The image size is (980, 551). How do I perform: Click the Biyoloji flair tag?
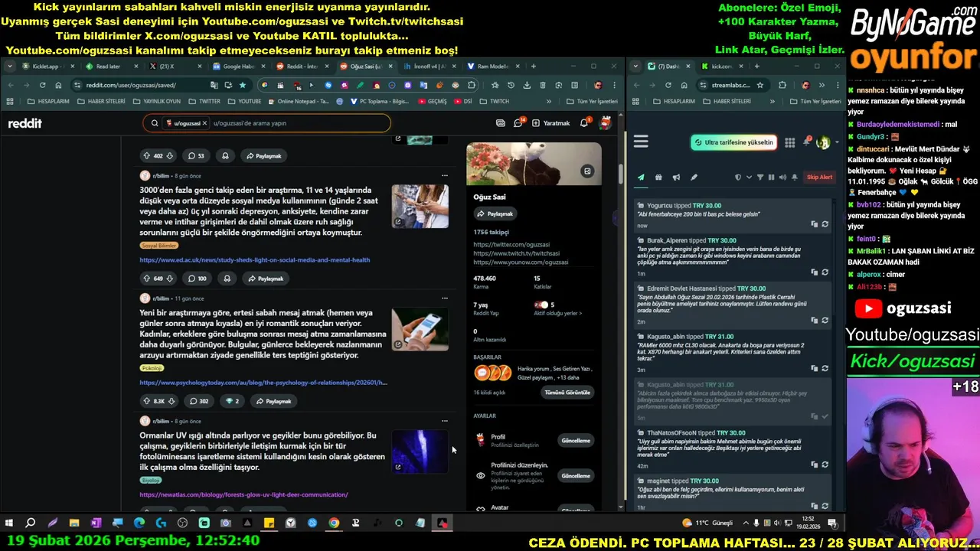click(151, 480)
